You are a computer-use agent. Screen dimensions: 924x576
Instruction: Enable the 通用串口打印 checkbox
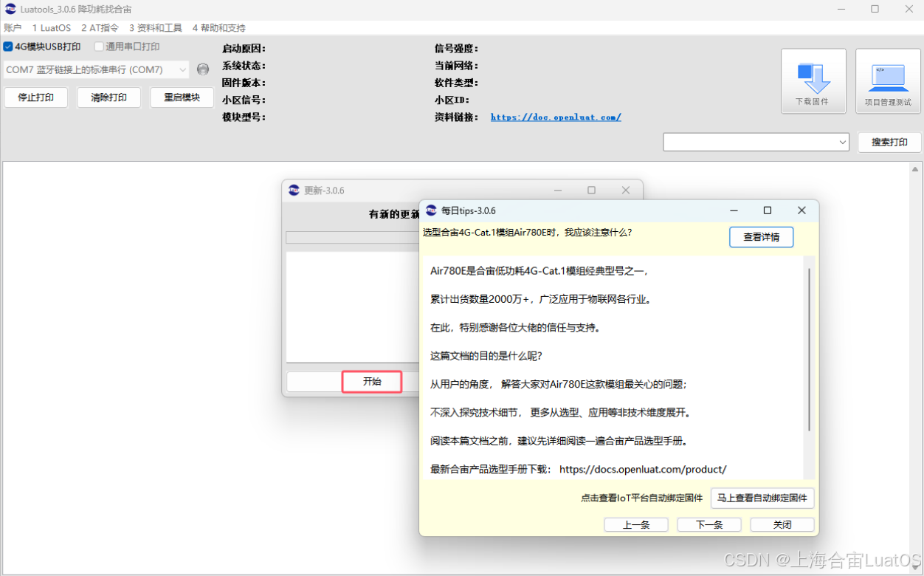point(99,46)
